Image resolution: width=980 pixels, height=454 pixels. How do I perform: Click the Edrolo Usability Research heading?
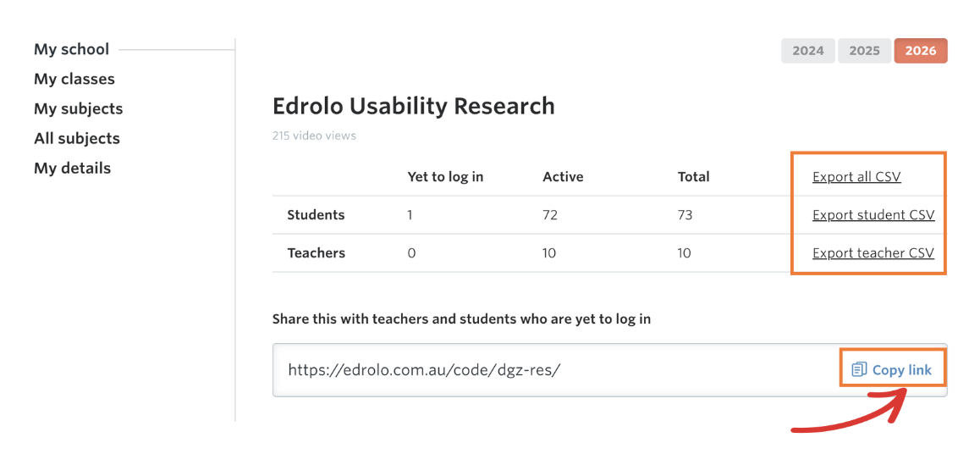tap(413, 106)
